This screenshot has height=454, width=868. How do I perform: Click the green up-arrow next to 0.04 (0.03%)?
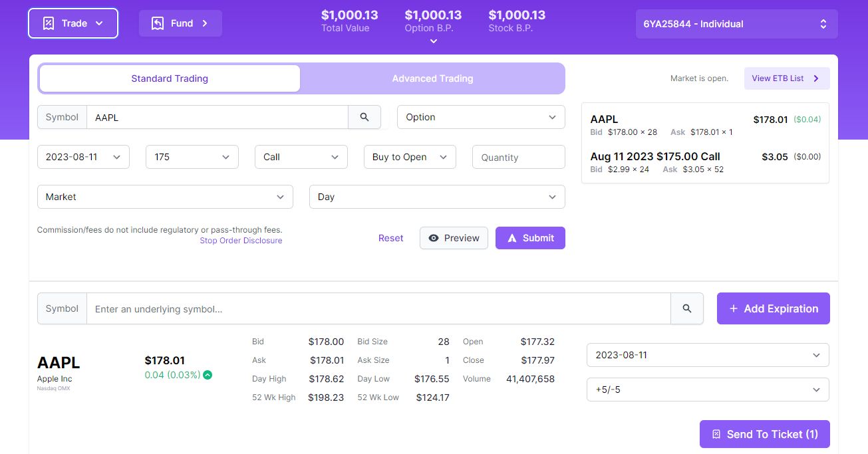click(x=208, y=375)
